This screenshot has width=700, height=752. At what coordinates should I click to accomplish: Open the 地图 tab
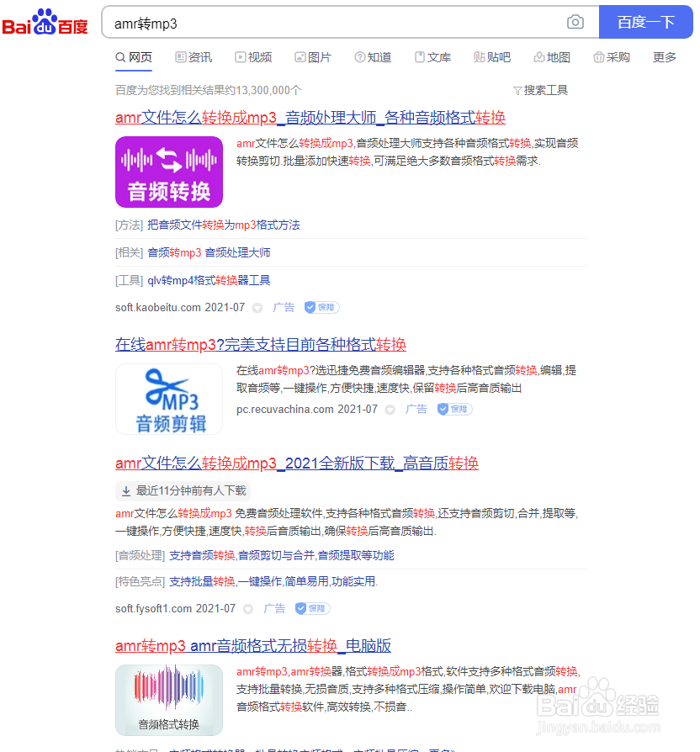(x=552, y=57)
